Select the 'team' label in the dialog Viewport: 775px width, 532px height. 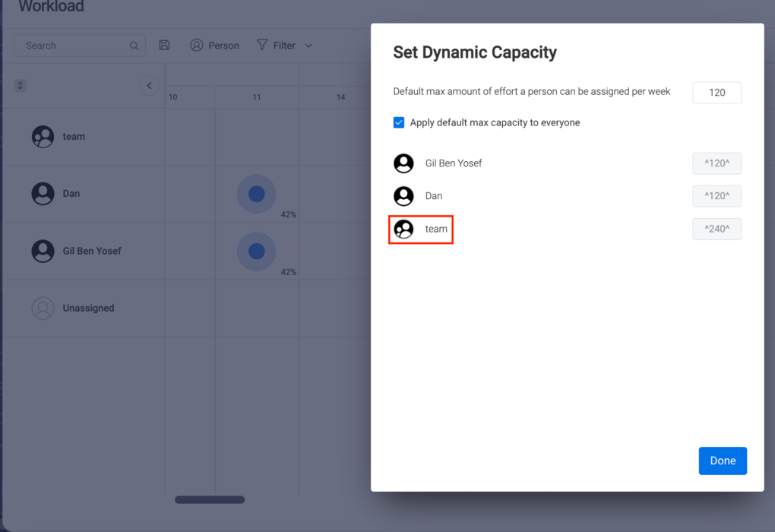click(x=436, y=229)
